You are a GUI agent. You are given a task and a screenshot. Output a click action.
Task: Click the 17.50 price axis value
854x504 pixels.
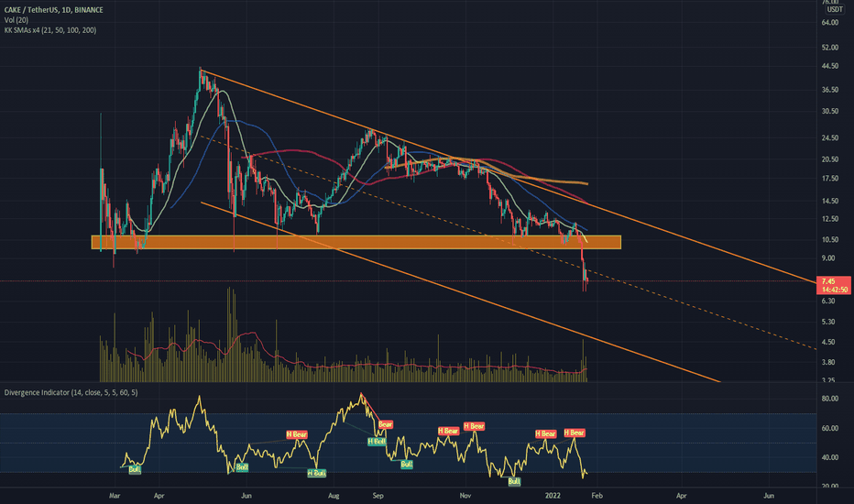[830, 179]
